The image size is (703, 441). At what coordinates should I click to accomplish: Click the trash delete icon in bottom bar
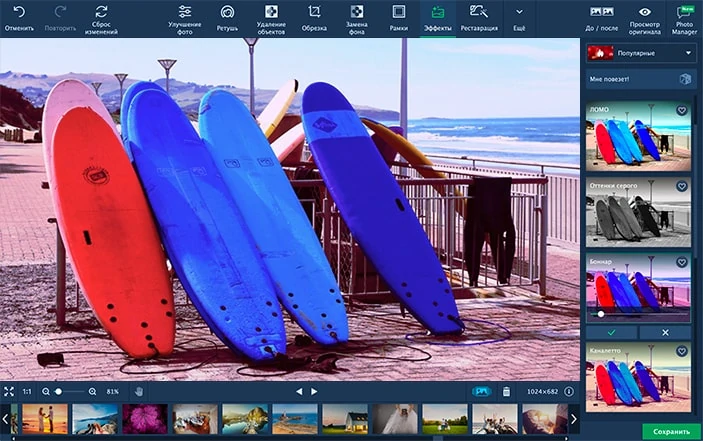point(506,391)
